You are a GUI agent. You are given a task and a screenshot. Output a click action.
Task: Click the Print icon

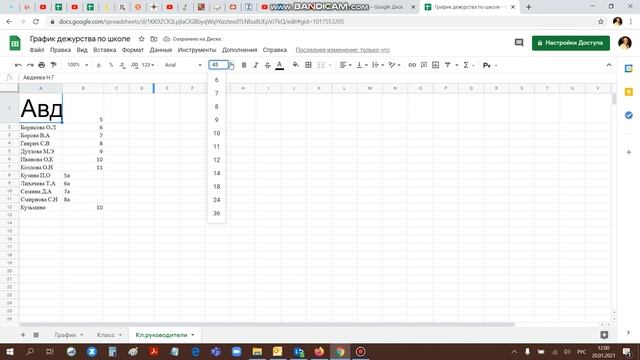42,65
